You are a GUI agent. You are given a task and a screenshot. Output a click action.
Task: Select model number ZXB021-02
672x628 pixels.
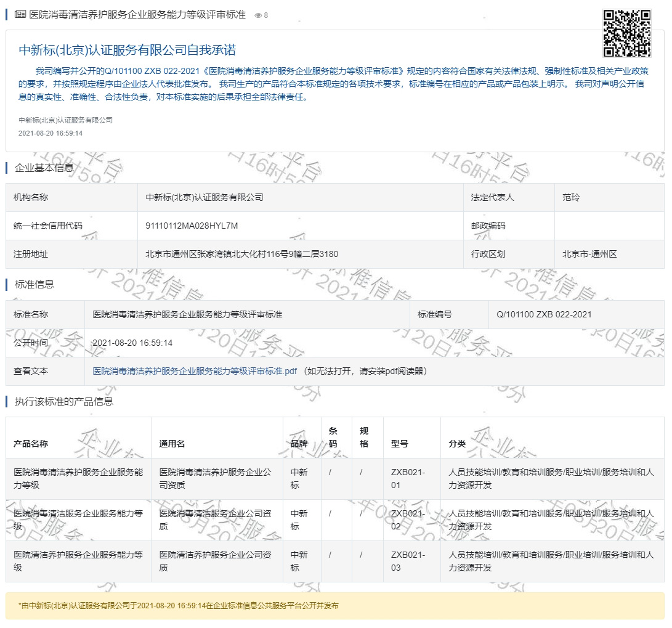[408, 520]
